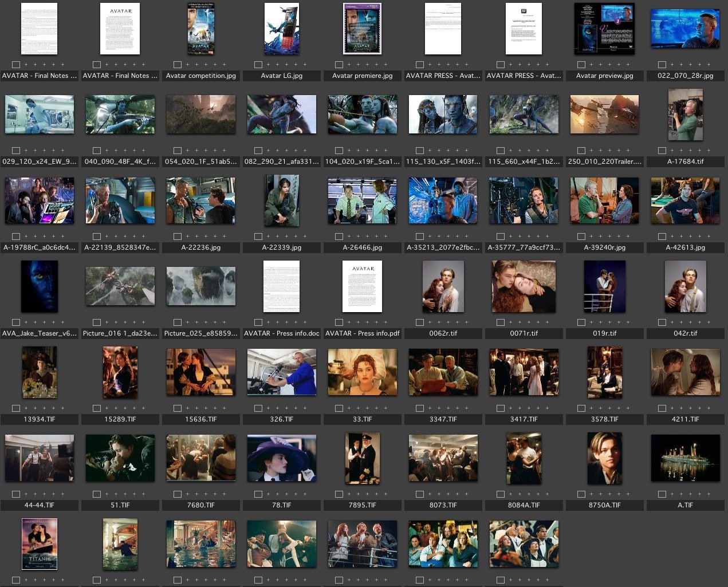This screenshot has height=587, width=728.
Task: Click the label "Picture_025_e85859..."
Action: click(x=200, y=333)
